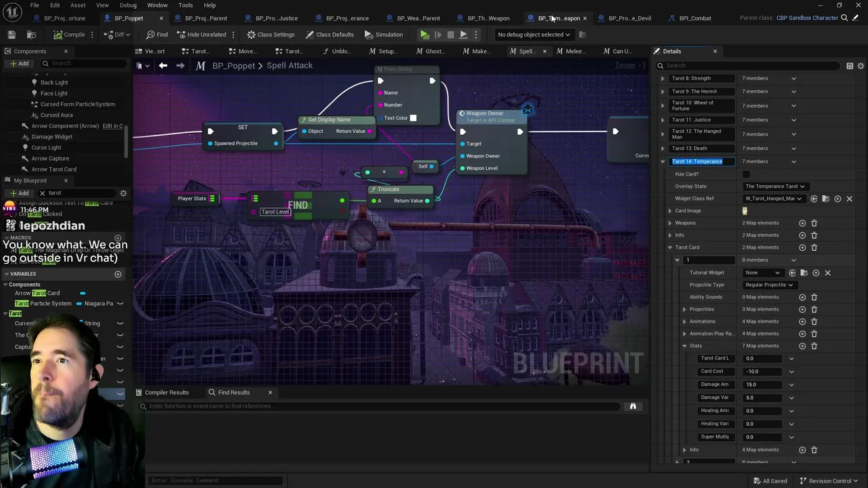Viewport: 868px width, 488px height.
Task: Add element to Projectiles map
Action: [x=802, y=309]
